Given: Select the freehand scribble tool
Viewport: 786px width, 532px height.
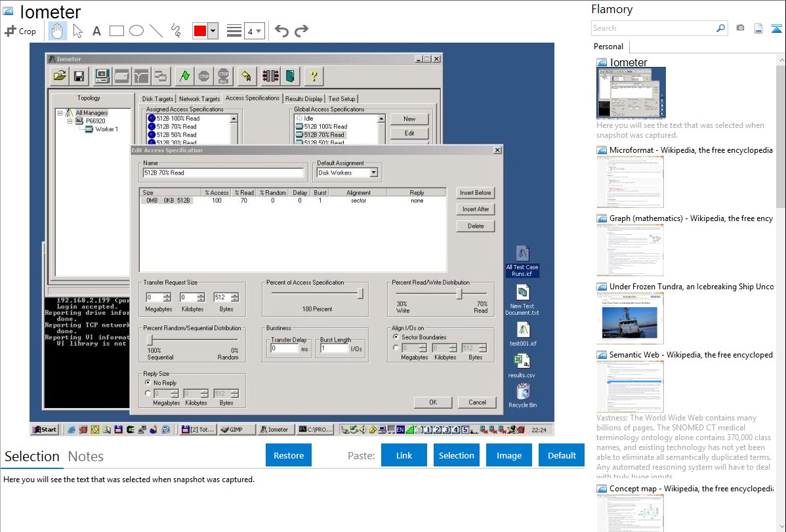Looking at the screenshot, I should (x=176, y=31).
